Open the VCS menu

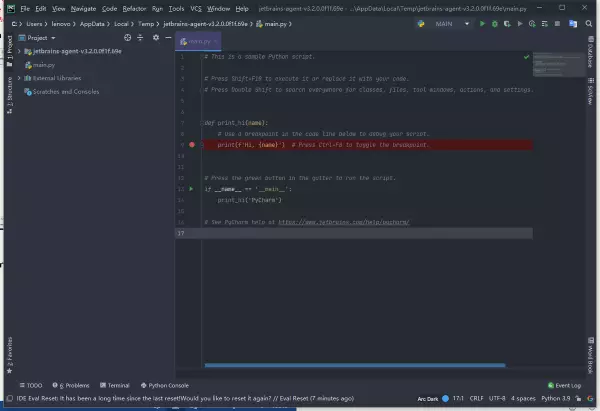tap(196, 8)
